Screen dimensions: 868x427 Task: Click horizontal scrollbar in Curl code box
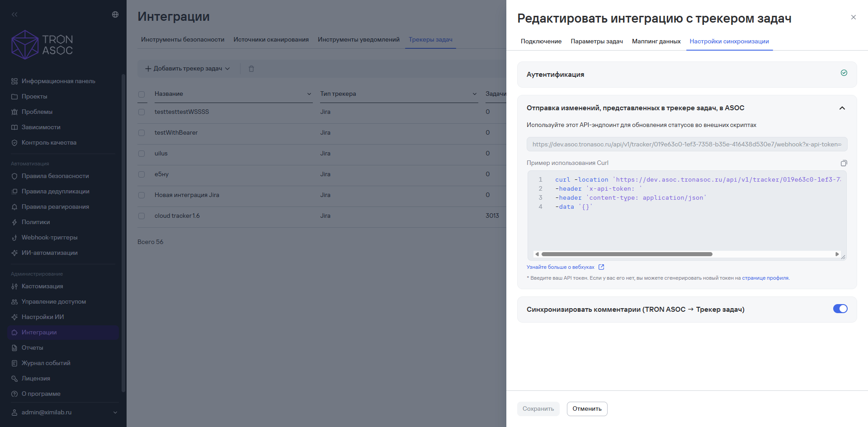[x=627, y=254]
